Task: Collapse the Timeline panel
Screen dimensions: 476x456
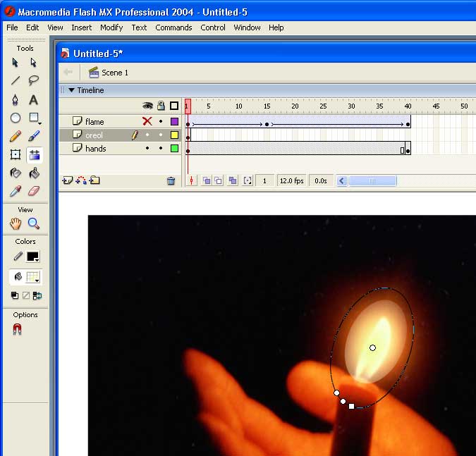Action: click(72, 90)
